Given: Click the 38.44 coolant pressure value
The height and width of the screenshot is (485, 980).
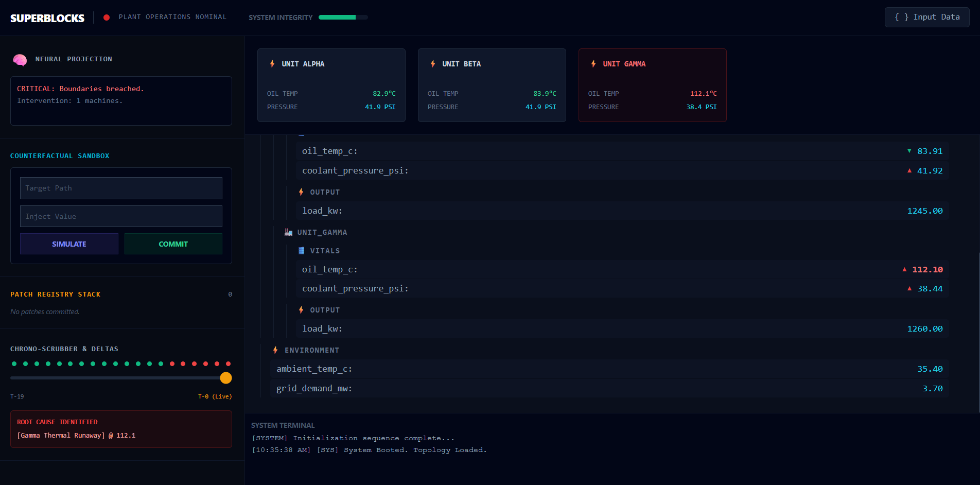Looking at the screenshot, I should 930,288.
